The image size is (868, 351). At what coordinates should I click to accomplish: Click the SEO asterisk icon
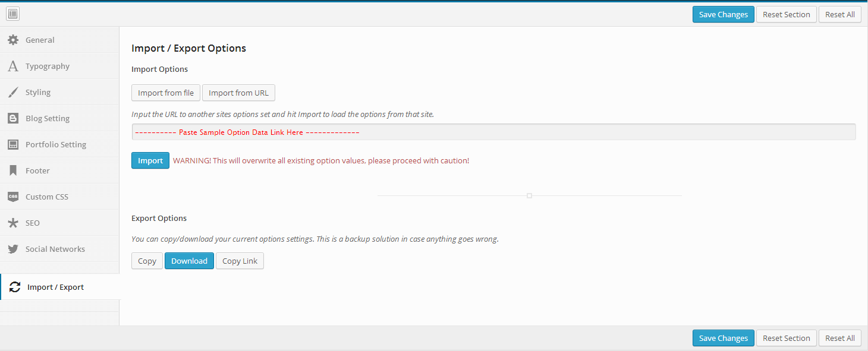[13, 223]
